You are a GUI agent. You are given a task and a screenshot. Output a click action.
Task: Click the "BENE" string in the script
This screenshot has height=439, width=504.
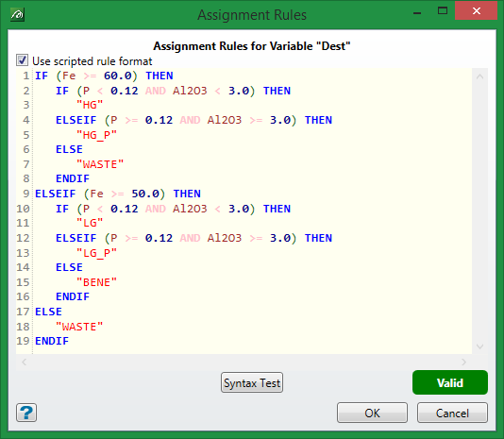(96, 282)
